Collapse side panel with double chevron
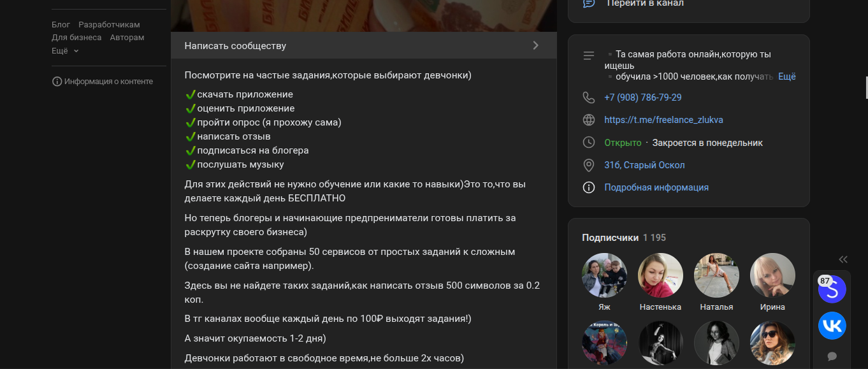The width and height of the screenshot is (868, 369). coord(843,259)
